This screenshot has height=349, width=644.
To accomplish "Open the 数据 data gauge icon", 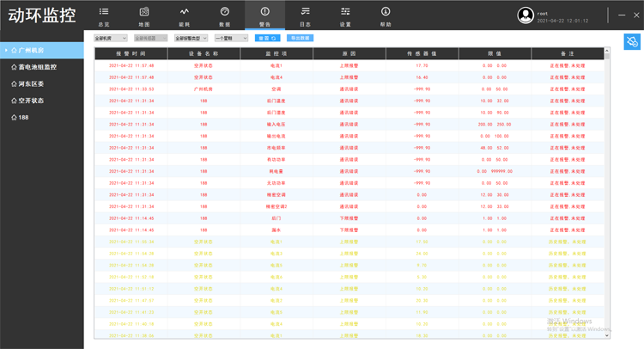I will 224,11.
